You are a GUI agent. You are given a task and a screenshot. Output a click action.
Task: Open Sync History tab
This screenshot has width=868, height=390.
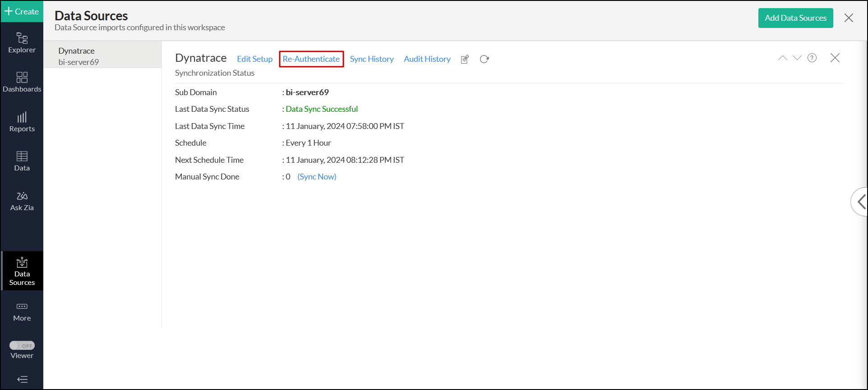click(x=371, y=59)
